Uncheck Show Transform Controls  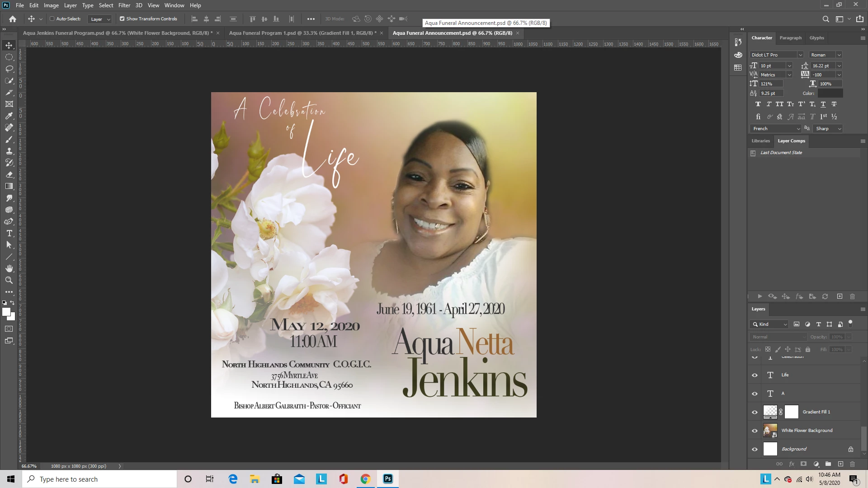(x=122, y=19)
